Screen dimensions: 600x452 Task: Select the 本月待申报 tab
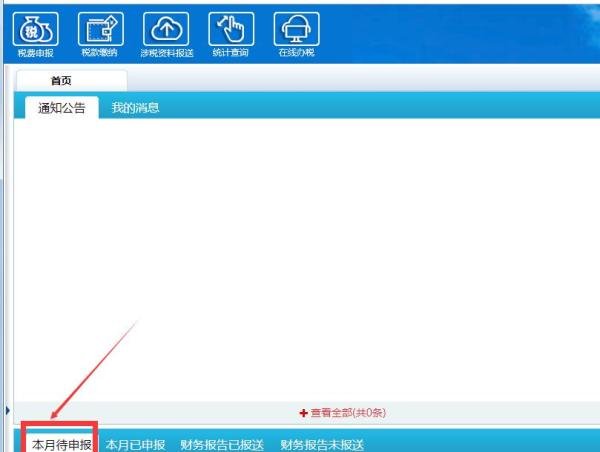62,445
